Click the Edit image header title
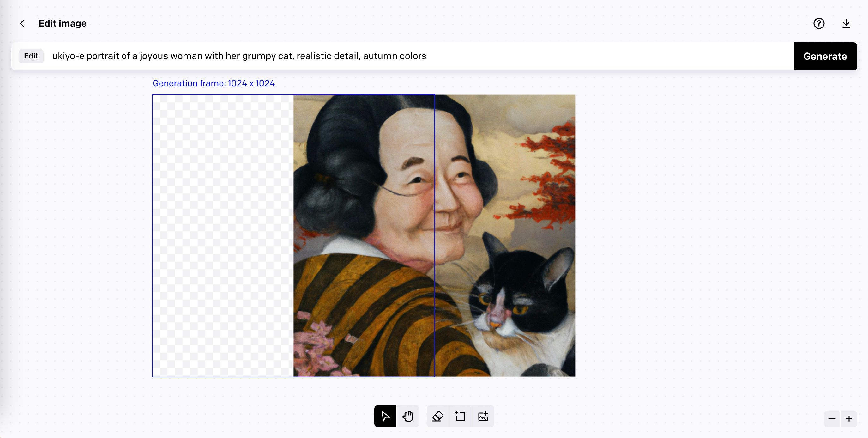Viewport: 868px width, 438px height. coord(62,23)
